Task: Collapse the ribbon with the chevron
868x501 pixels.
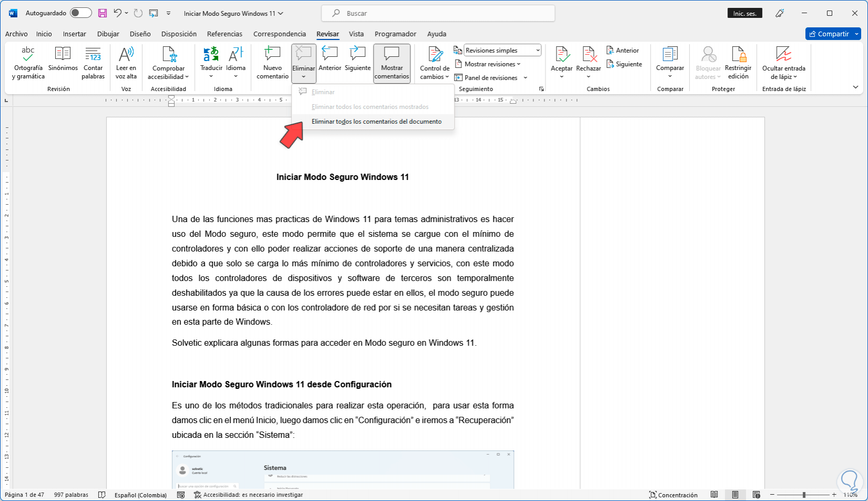Action: 855,87
